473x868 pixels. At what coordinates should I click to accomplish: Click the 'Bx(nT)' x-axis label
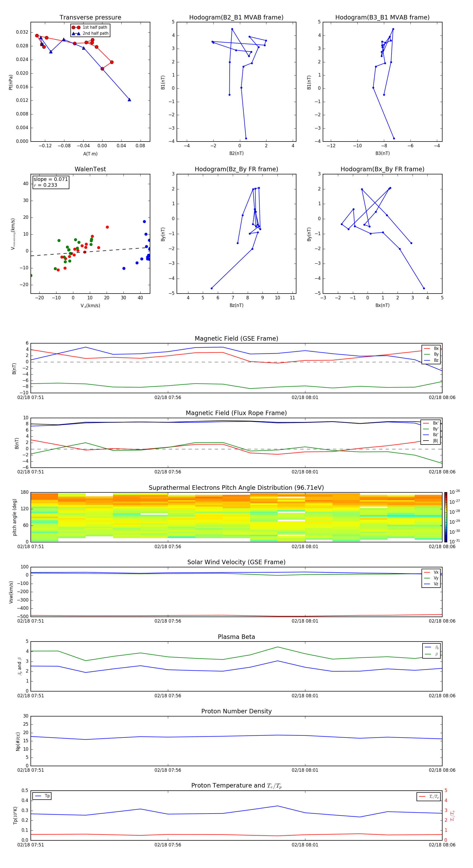coord(382,305)
